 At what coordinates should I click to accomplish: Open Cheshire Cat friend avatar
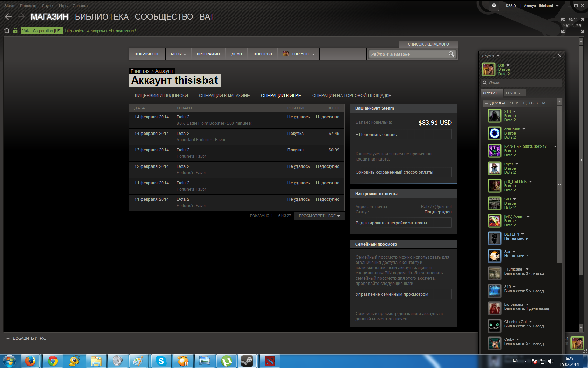click(495, 326)
